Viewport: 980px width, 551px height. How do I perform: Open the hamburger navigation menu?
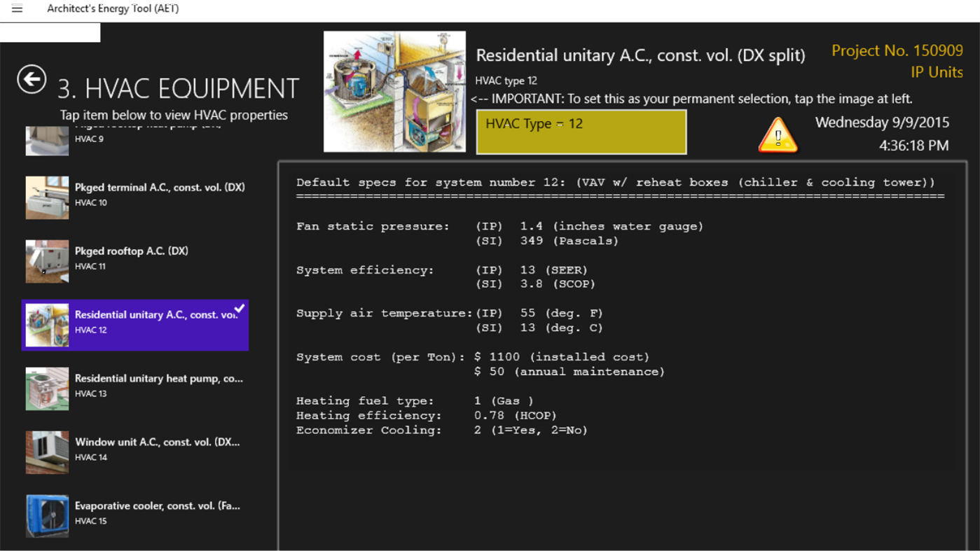[17, 8]
